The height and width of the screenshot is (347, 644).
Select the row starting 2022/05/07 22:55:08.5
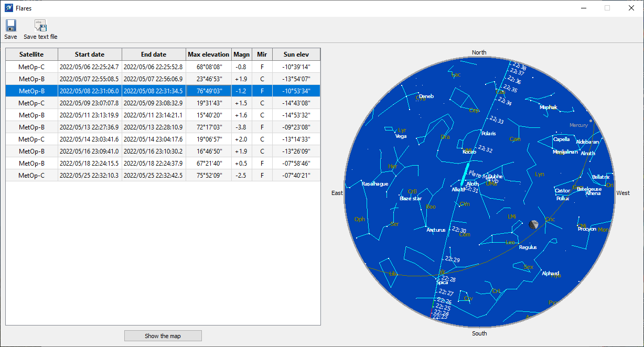(x=163, y=79)
